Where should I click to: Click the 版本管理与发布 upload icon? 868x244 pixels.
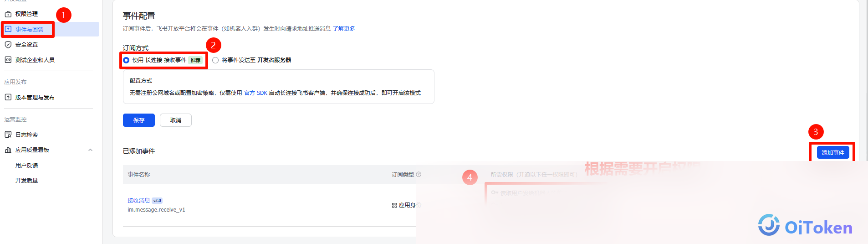[8, 97]
